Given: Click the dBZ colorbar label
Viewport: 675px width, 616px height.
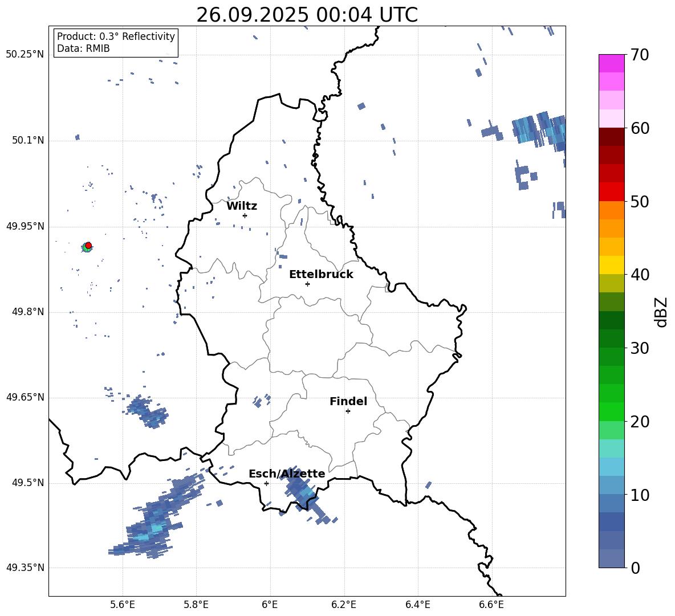Looking at the screenshot, I should click(x=661, y=312).
